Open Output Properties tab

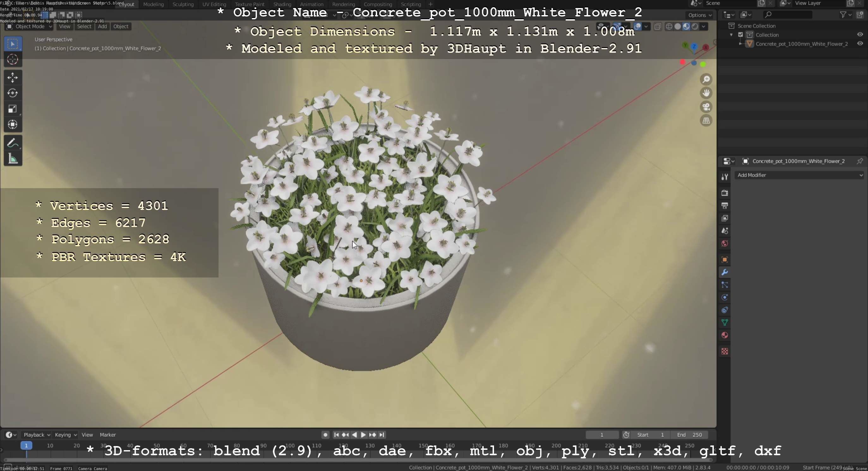coord(725,206)
